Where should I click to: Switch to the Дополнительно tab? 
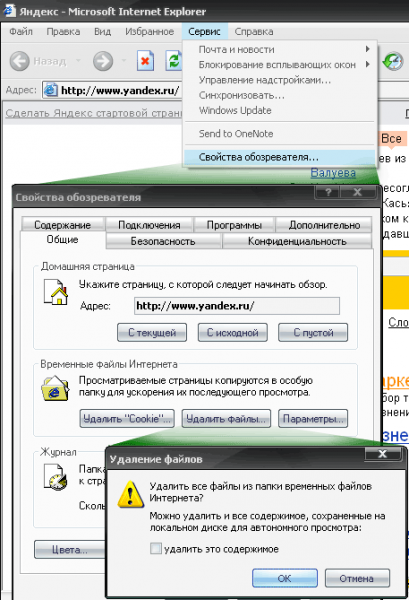coord(324,225)
